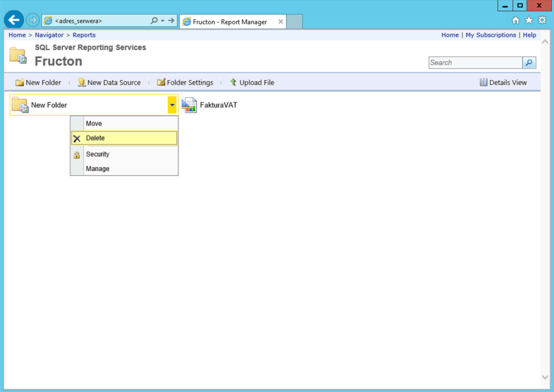Choose Move from the context menu
The height and width of the screenshot is (392, 554).
click(x=124, y=124)
